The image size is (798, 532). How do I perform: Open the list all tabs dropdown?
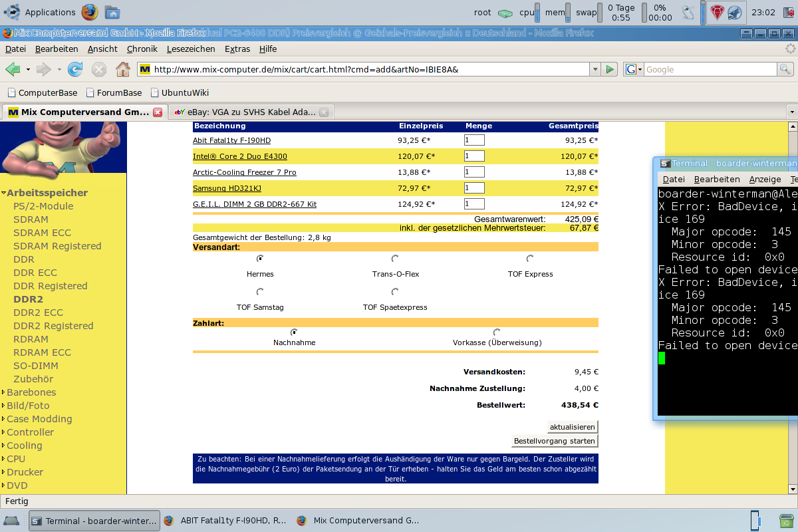pos(791,112)
